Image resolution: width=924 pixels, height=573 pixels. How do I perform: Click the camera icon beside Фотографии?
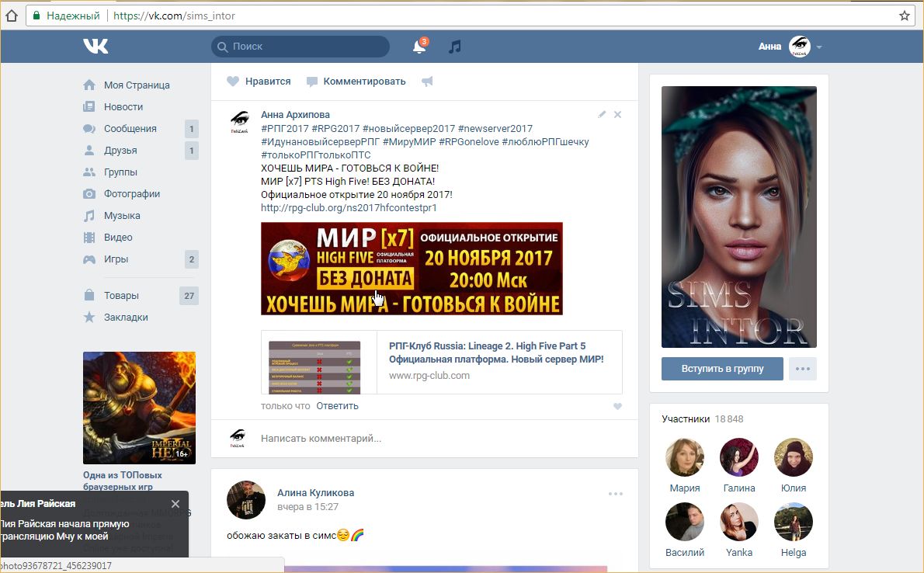tap(89, 194)
